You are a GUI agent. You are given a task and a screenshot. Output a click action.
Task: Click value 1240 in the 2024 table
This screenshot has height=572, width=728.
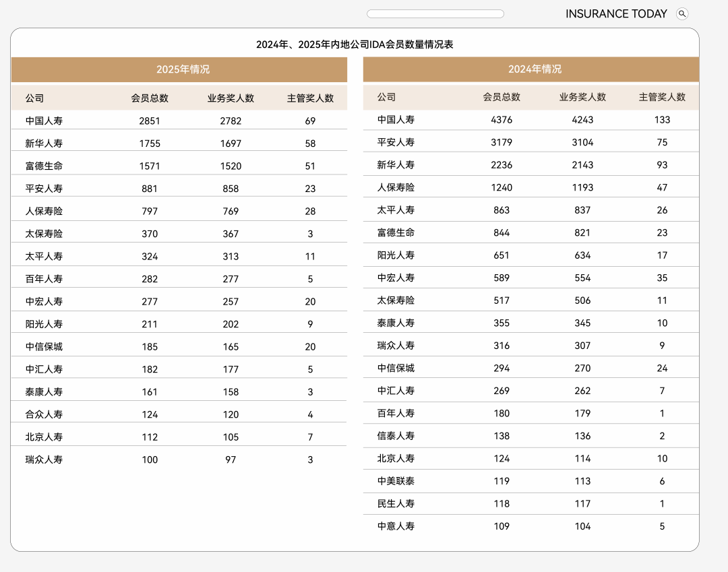(x=502, y=187)
